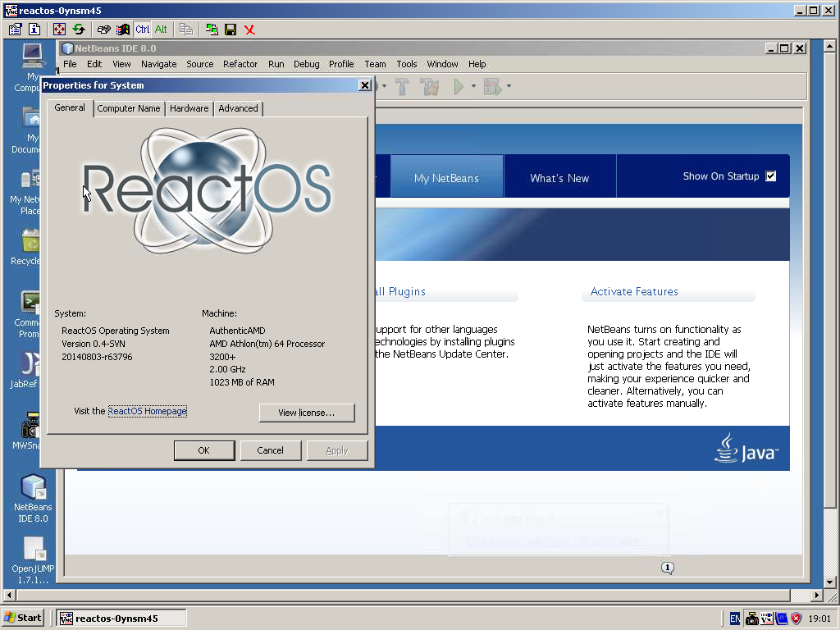Screen dimensions: 840x630
Task: Open VNC connection options icon
Action: (15, 30)
